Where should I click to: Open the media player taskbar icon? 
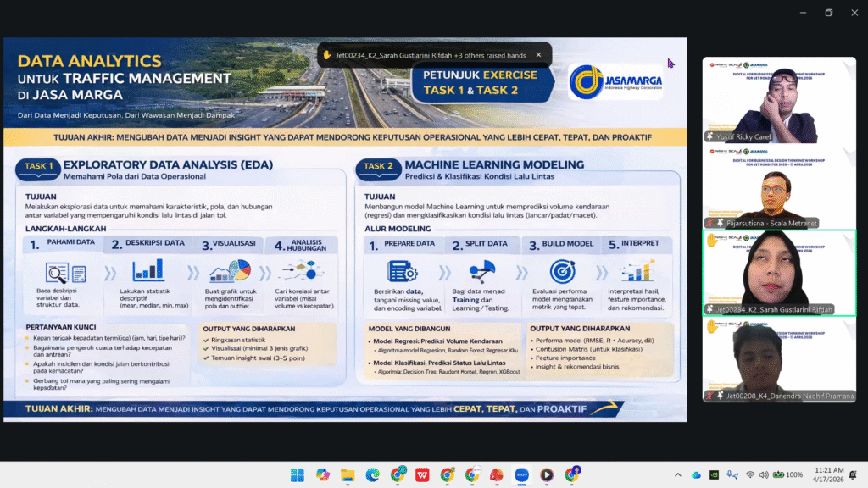point(547,474)
